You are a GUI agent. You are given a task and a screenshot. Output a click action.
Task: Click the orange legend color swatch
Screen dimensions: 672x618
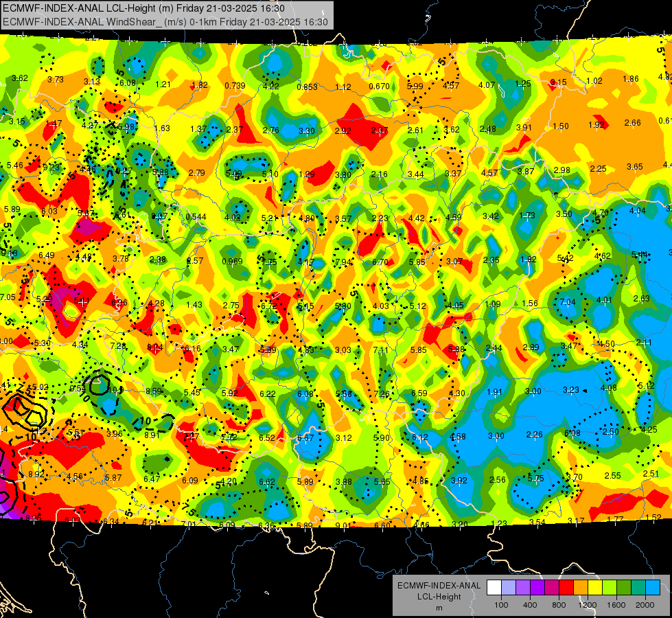click(x=580, y=588)
